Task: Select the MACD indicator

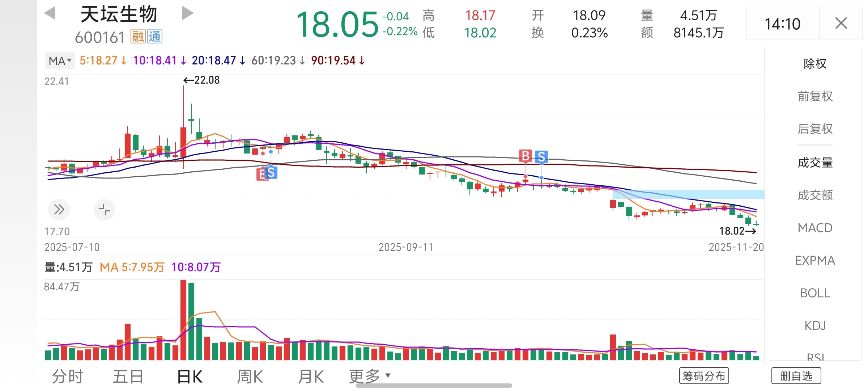Action: pos(815,228)
